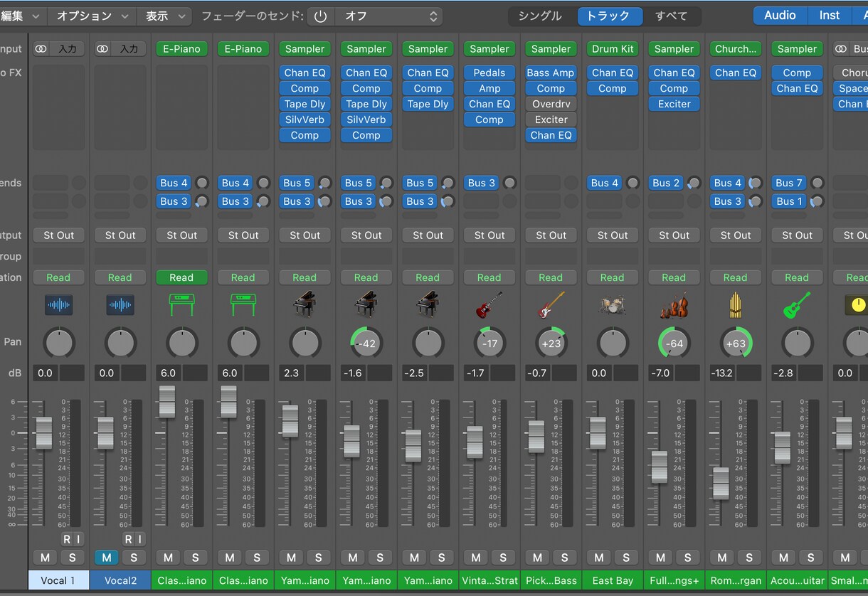
Task: Click Bus 4 send knob on East Bay
Action: [633, 183]
